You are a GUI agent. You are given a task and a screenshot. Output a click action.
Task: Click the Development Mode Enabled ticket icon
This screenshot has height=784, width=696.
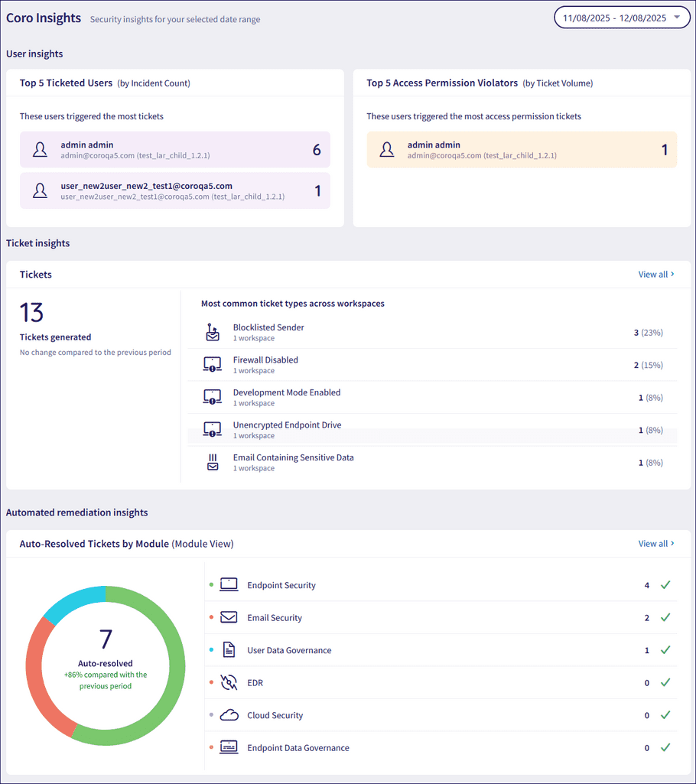[x=213, y=397]
